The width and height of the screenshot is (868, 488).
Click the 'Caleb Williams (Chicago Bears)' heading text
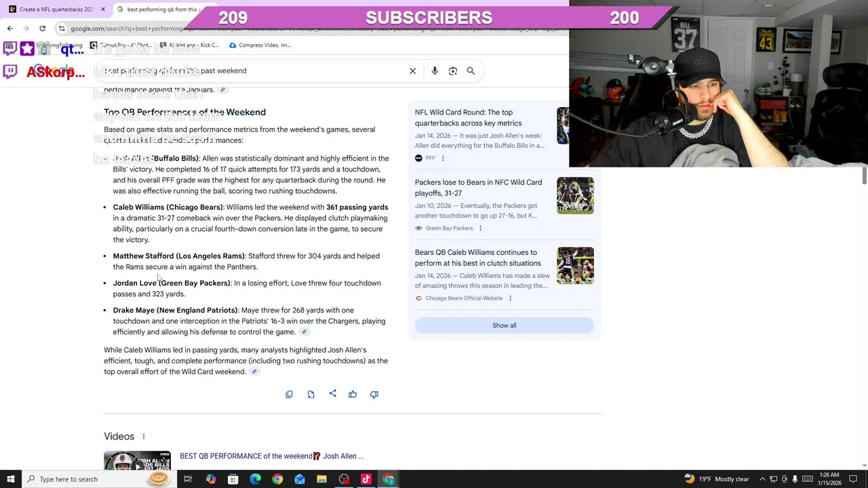click(168, 207)
